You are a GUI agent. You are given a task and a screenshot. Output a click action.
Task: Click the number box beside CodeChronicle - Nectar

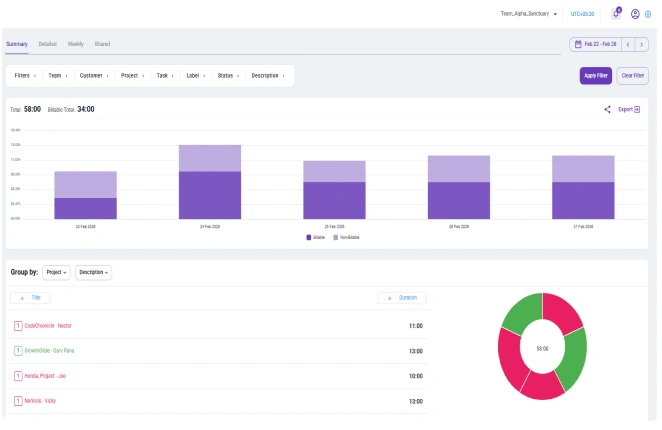pos(18,326)
